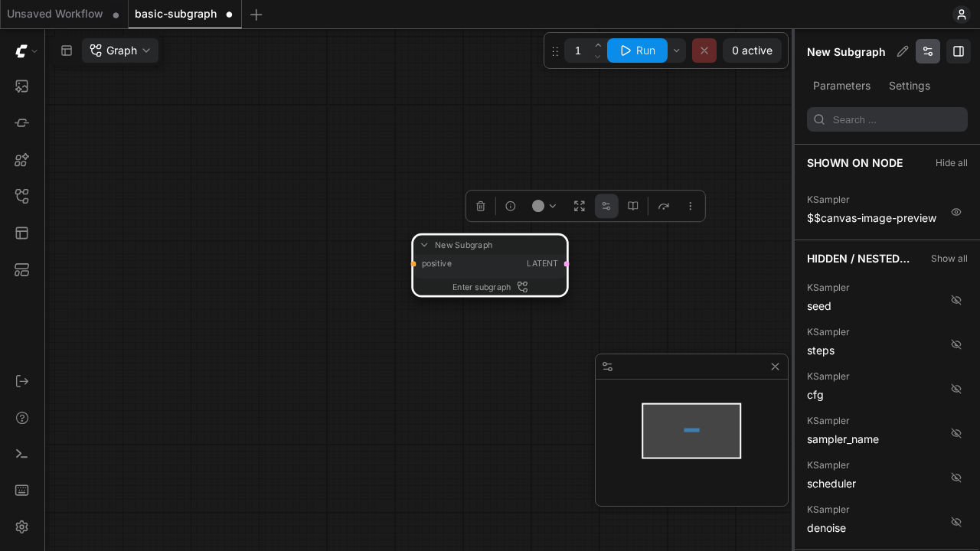Open the node color picker

(x=544, y=206)
